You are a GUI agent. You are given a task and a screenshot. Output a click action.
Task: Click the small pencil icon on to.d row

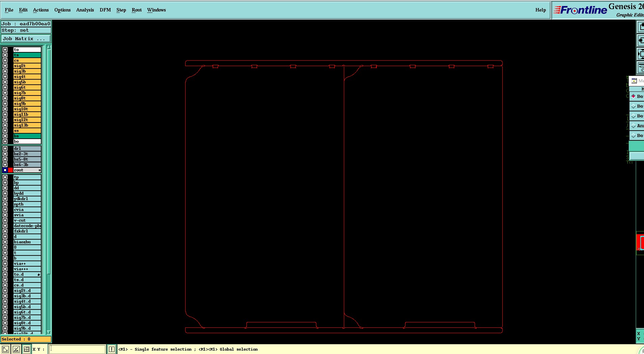39,275
